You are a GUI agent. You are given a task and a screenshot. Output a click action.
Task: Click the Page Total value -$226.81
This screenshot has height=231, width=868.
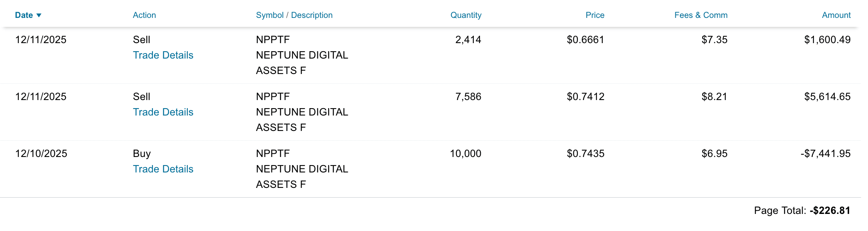coord(829,211)
